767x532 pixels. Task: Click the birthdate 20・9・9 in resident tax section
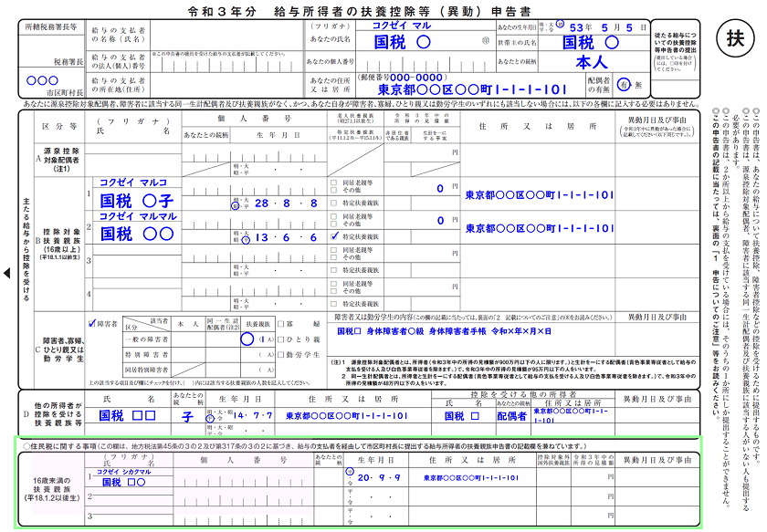[378, 476]
